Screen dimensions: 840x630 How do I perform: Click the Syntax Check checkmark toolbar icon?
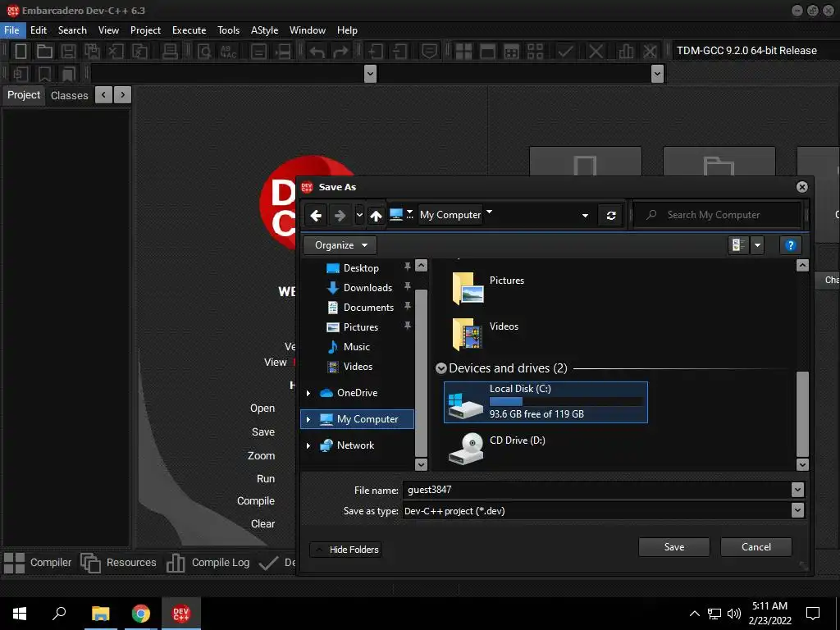point(565,51)
